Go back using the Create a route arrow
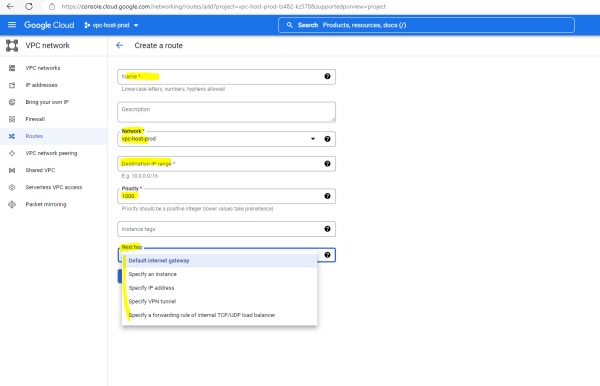Image resolution: width=600 pixels, height=386 pixels. pyautogui.click(x=120, y=46)
